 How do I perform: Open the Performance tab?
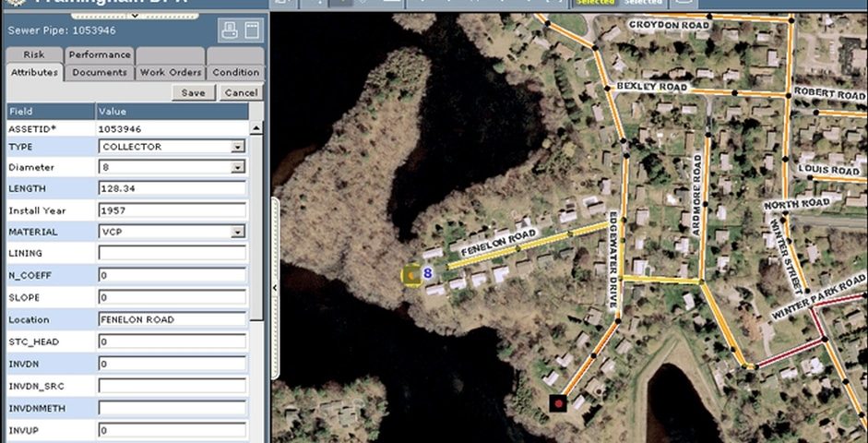pos(100,54)
